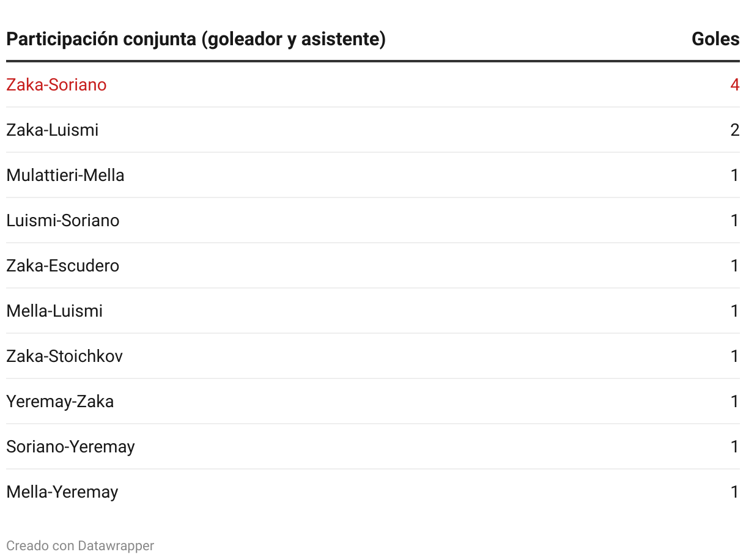746x560 pixels.
Task: Click the Luismi-Soriano row text
Action: coord(63,221)
